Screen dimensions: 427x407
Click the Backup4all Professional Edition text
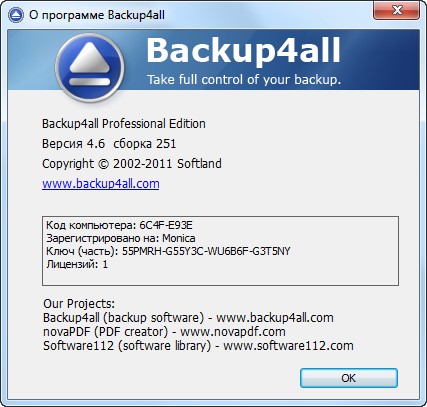[124, 124]
